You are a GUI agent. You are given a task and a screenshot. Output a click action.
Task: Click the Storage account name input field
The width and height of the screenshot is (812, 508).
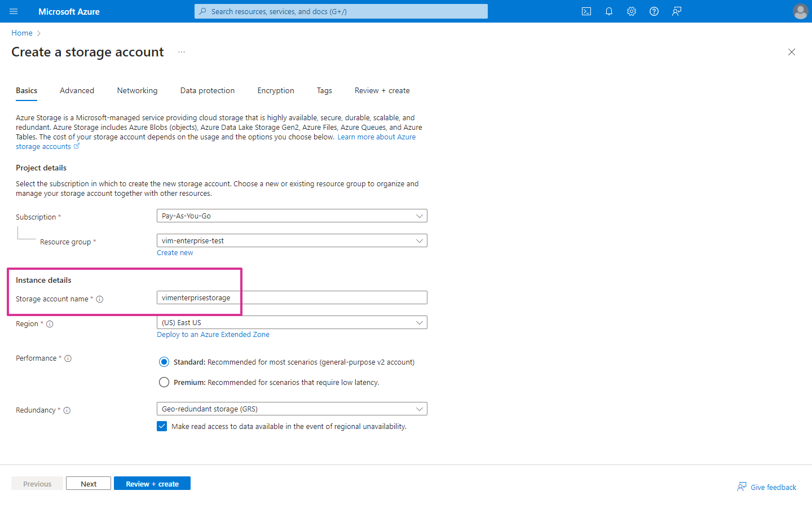[292, 297]
